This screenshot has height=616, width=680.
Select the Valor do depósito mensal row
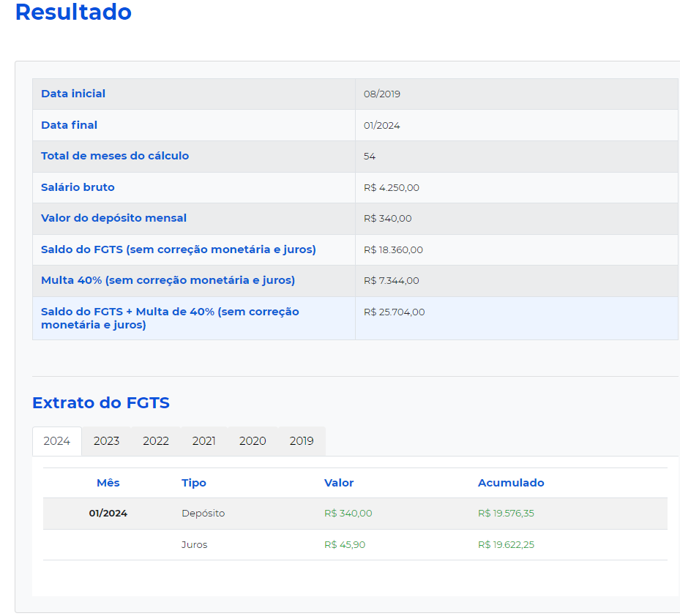point(113,218)
